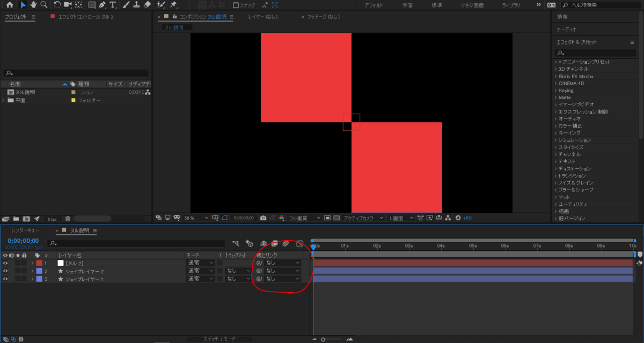Click the timeline zoom slider handle

[x=323, y=339]
